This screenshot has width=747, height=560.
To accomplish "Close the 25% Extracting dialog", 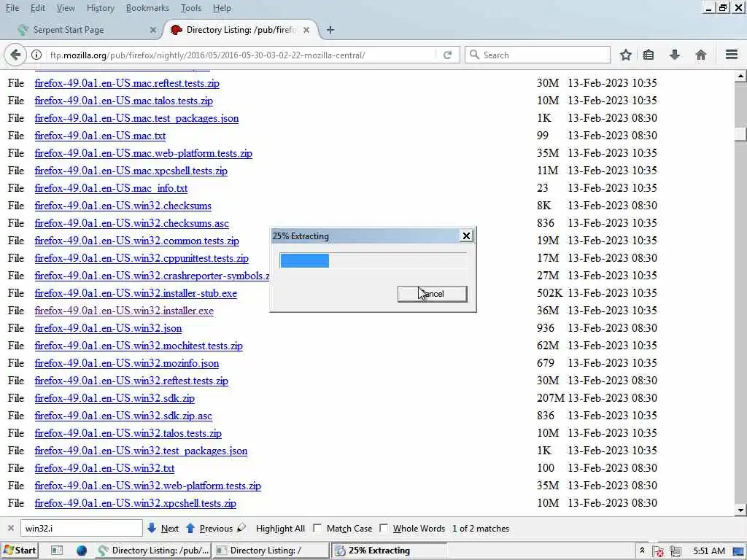I will pyautogui.click(x=466, y=236).
